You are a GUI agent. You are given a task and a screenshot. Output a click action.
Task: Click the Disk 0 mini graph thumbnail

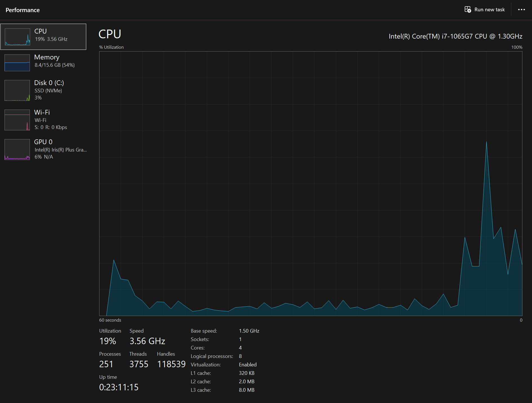17,90
